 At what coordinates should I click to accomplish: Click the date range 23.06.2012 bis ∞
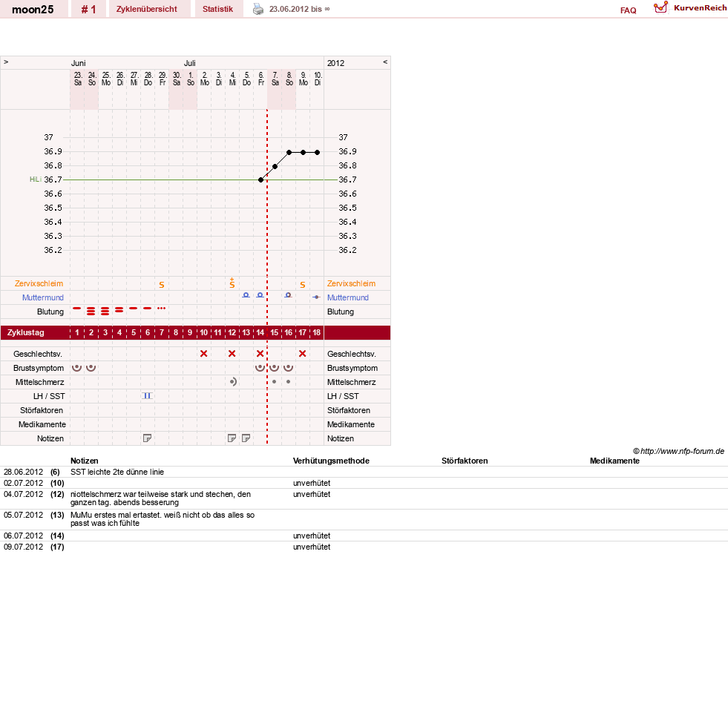pos(300,9)
